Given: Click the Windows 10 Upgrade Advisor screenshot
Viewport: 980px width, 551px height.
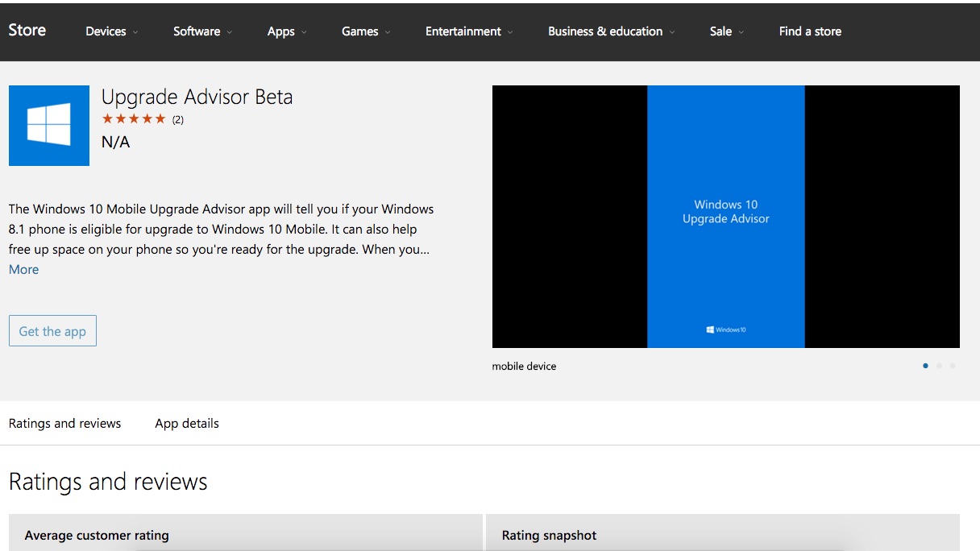Looking at the screenshot, I should [x=725, y=216].
